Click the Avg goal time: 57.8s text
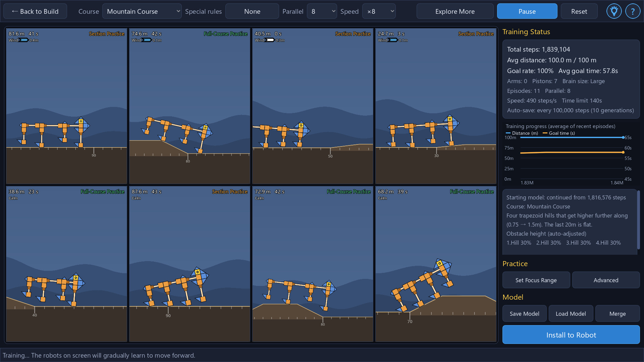644x362 pixels. (588, 71)
